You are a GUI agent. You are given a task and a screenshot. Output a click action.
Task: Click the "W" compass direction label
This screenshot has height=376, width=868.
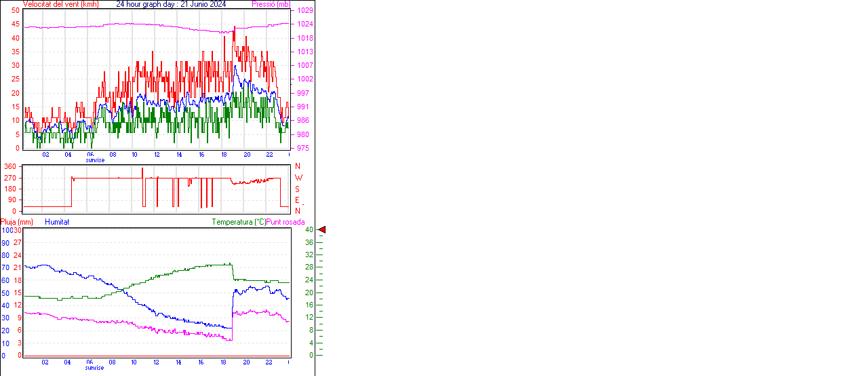(x=297, y=178)
